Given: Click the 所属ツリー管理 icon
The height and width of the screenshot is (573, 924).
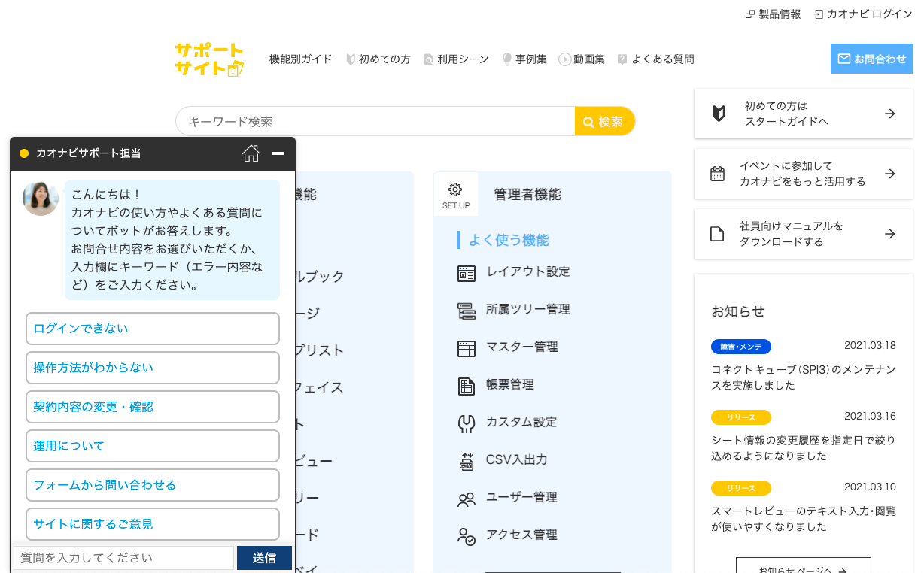Looking at the screenshot, I should coord(467,311).
